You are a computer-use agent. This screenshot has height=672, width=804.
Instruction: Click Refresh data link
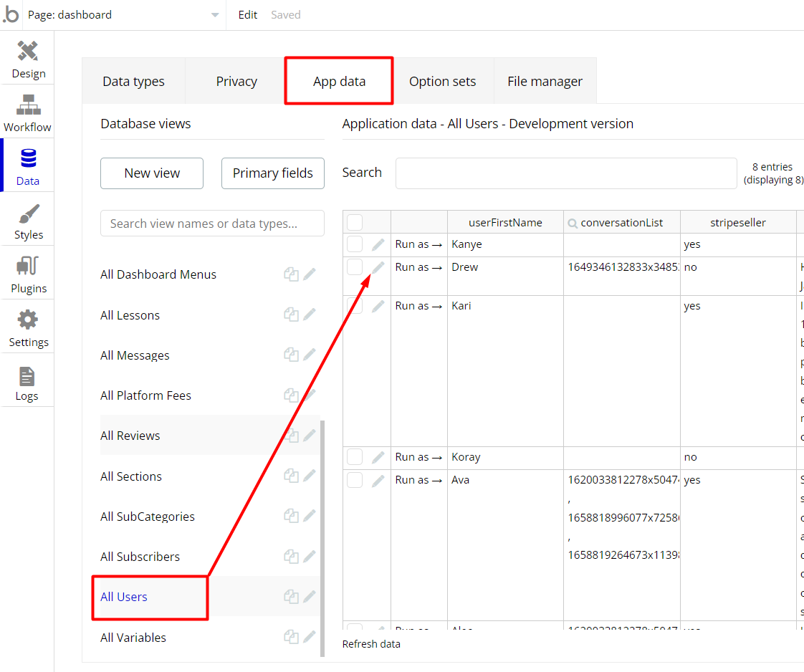click(x=371, y=644)
